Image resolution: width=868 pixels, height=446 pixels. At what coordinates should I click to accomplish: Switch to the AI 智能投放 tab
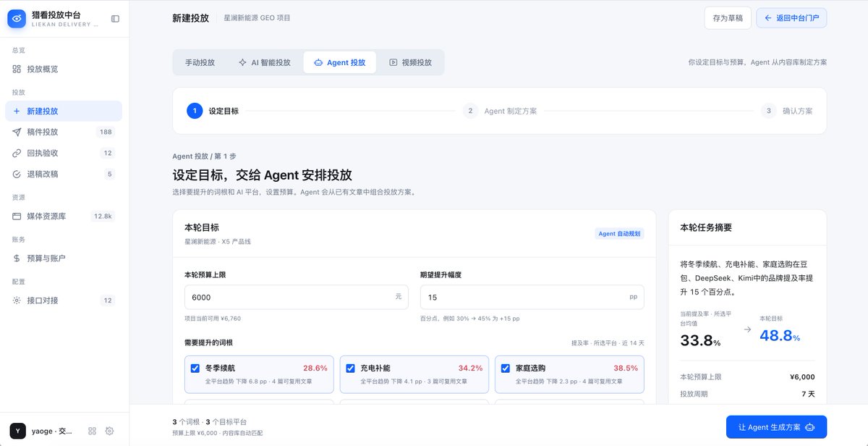point(264,62)
